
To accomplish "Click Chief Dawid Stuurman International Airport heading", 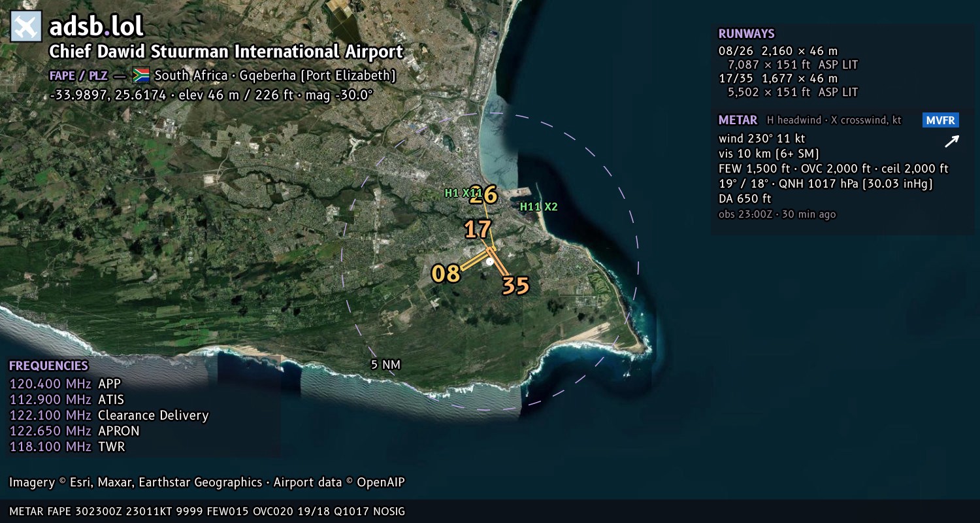I will tap(226, 52).
